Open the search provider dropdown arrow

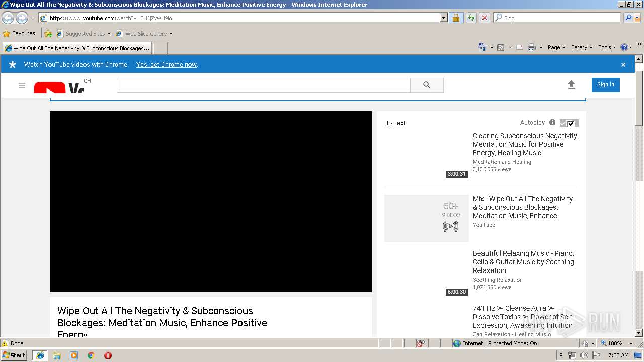[x=638, y=18]
